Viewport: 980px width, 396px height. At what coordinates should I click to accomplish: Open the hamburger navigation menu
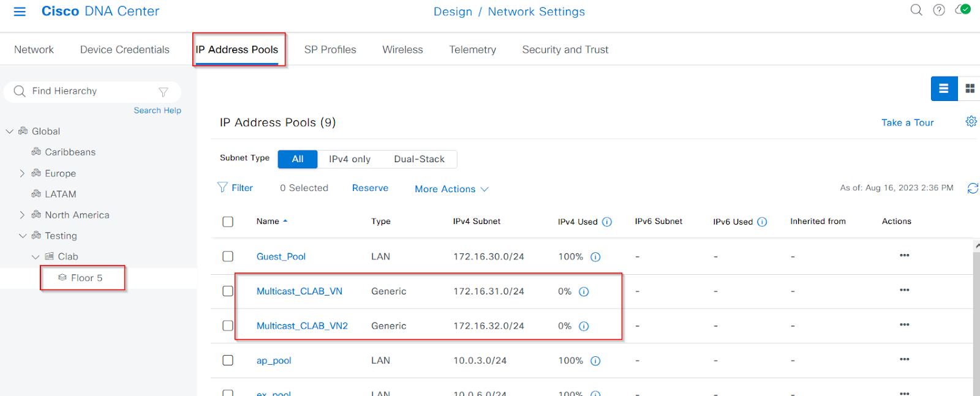pyautogui.click(x=20, y=12)
